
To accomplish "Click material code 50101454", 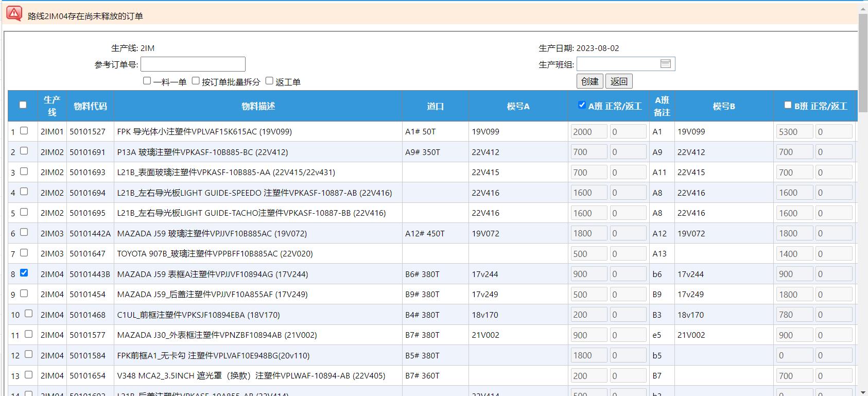I will point(88,294).
